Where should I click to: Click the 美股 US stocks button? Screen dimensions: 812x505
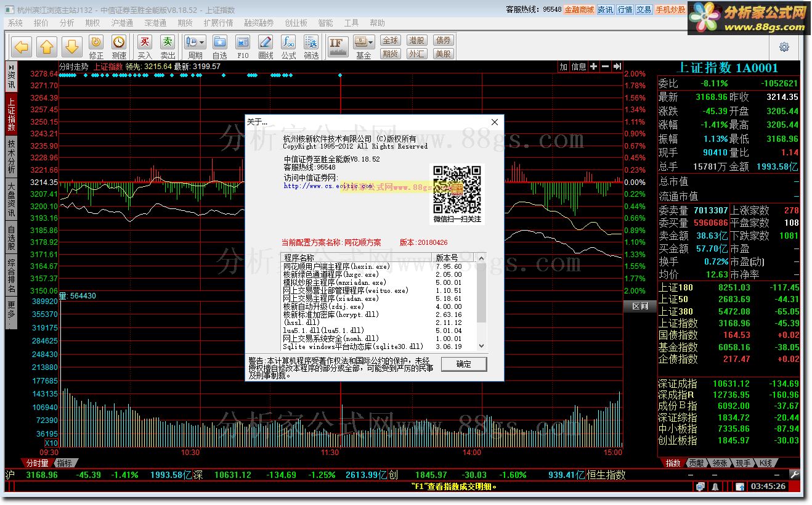pos(443,54)
